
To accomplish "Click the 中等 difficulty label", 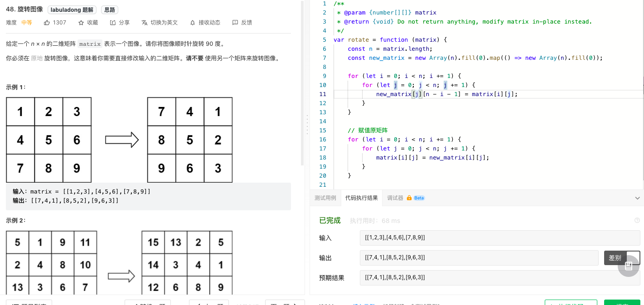I will pos(26,23).
